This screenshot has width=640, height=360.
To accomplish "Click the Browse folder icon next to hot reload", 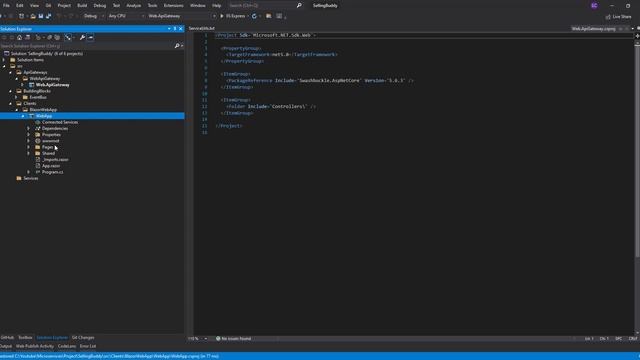I will pyautogui.click(x=269, y=16).
